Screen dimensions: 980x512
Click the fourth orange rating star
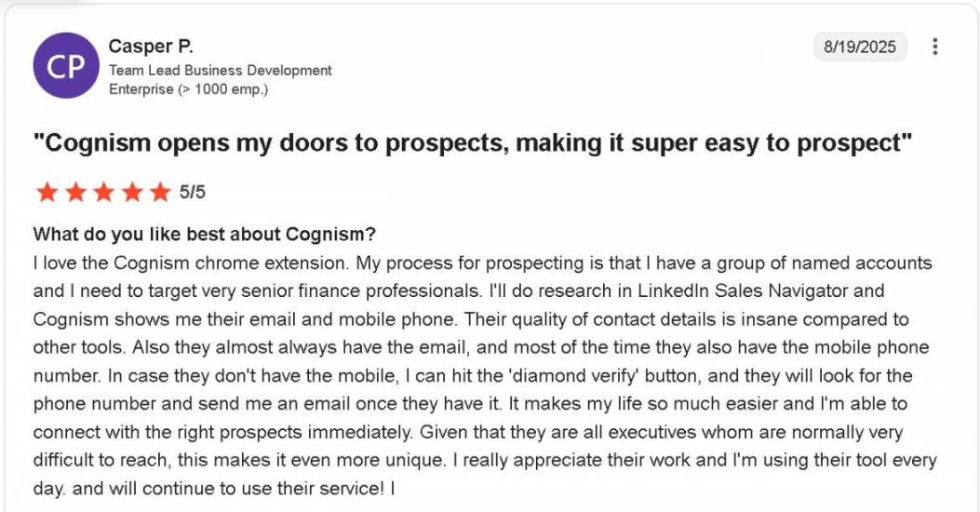point(132,192)
